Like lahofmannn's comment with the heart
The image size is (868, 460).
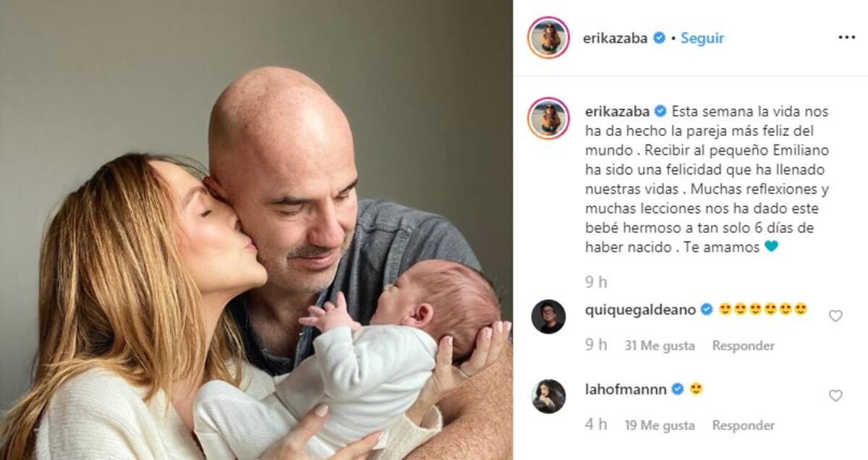(835, 396)
